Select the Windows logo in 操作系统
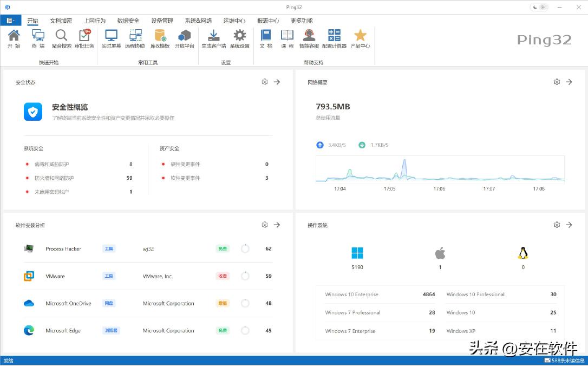The width and height of the screenshot is (588, 366). 357,253
